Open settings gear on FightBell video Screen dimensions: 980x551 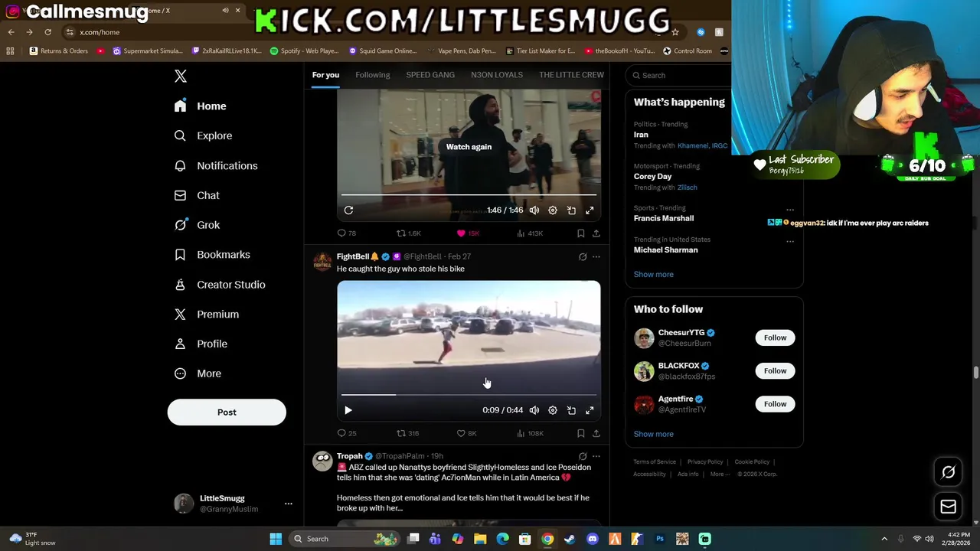(x=553, y=410)
